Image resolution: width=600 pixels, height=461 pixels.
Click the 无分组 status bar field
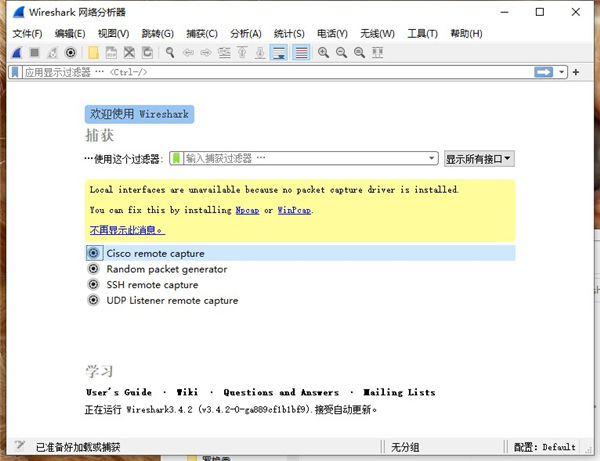(405, 447)
